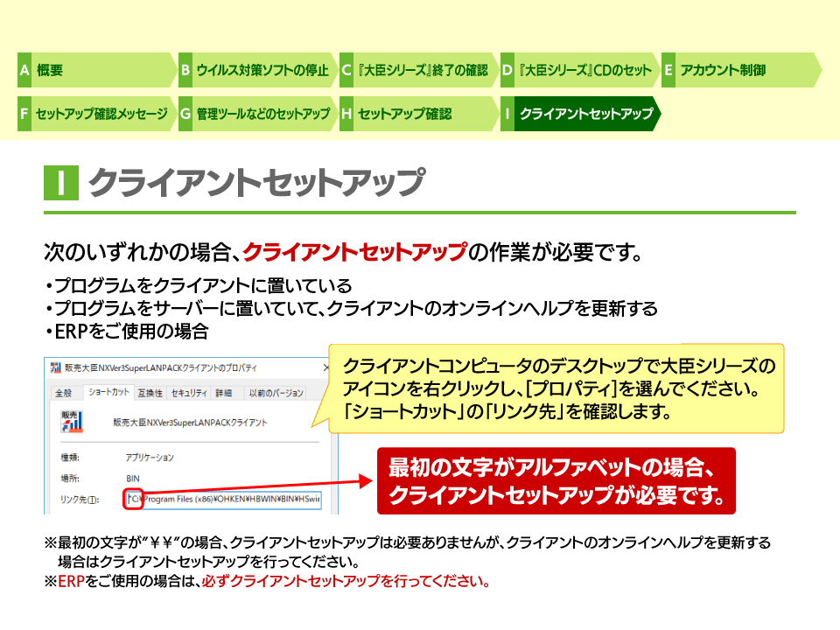Click the red box 最初の文字がアルファベットの場合
Viewport: 840px width, 630px height.
click(556, 481)
